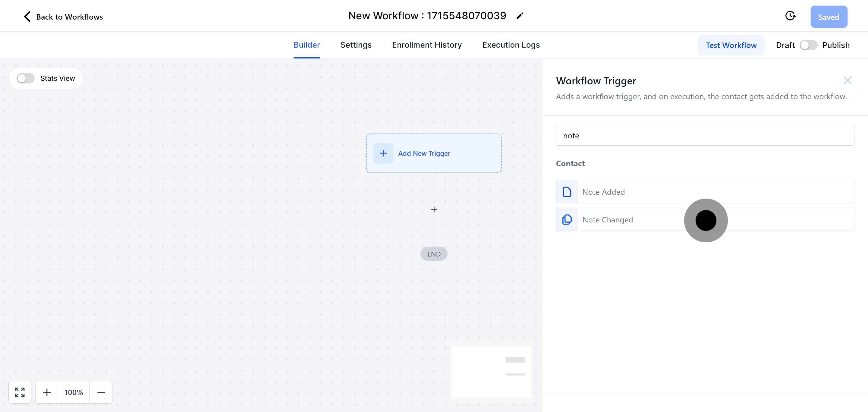This screenshot has width=868, height=412.
Task: Open the version history clock icon
Action: pos(790,16)
